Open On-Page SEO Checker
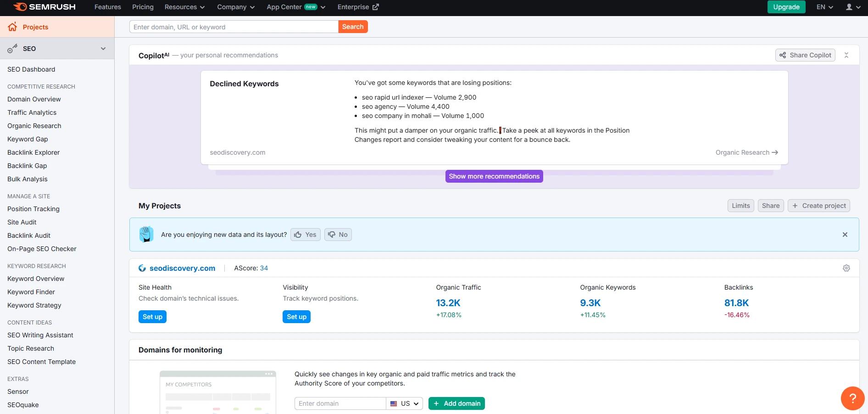Image resolution: width=868 pixels, height=414 pixels. point(42,249)
